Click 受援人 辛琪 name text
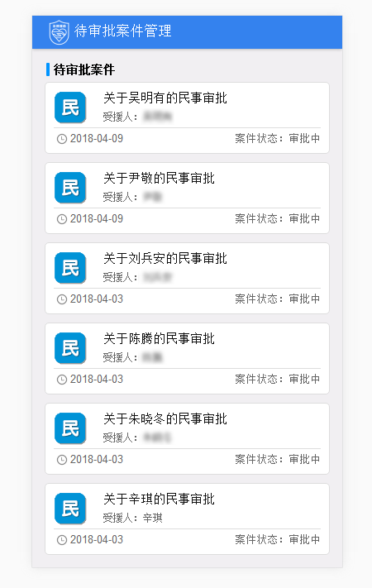 [153, 519]
